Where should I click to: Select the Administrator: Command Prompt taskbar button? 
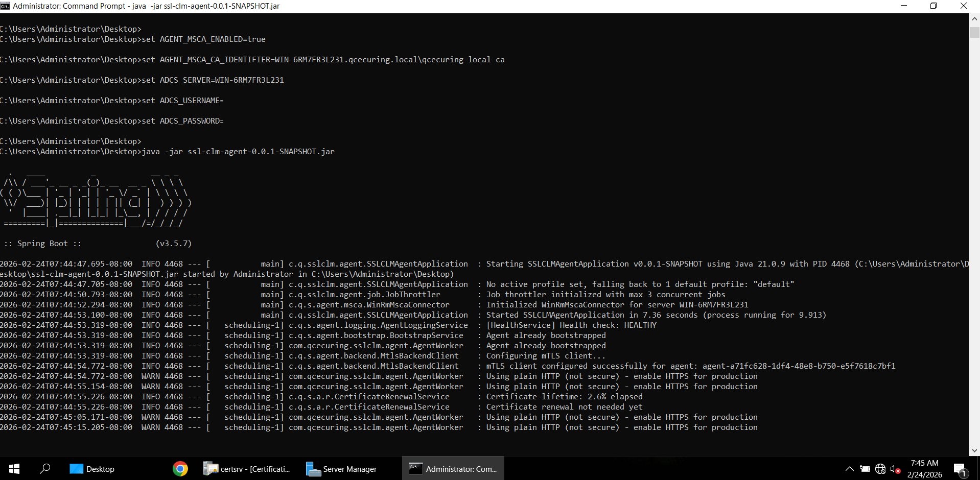click(453, 469)
